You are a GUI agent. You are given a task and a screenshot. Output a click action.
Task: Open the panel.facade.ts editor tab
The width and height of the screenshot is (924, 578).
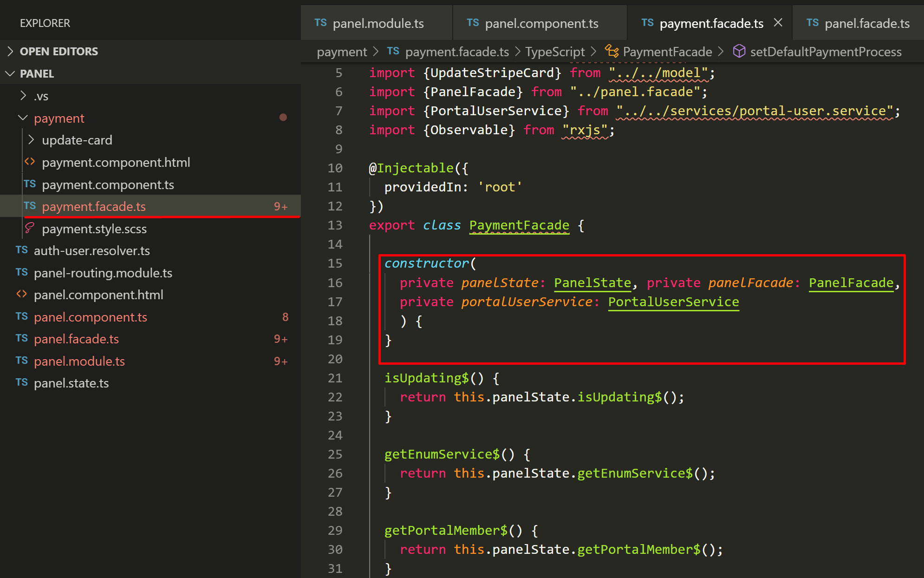click(866, 24)
